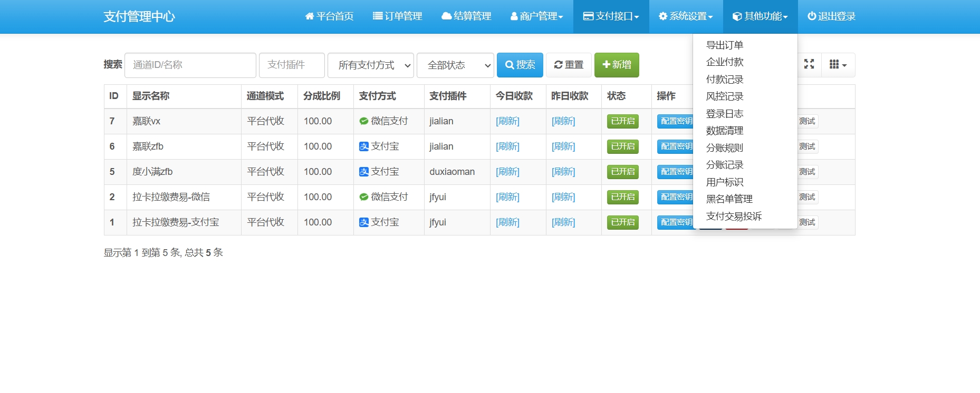Open 结算管理 cloud item in navbar
The width and height of the screenshot is (980, 393).
[466, 16]
